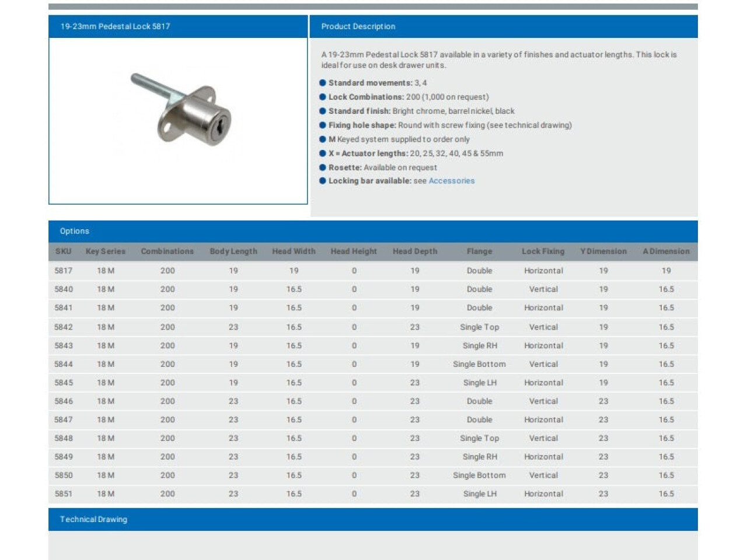Viewport: 747px width, 560px height.
Task: Select SKU 5841 in the table
Action: [64, 308]
